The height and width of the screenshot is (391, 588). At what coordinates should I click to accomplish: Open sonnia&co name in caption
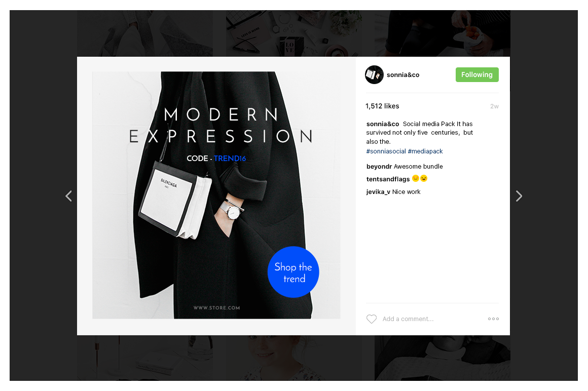tap(383, 124)
